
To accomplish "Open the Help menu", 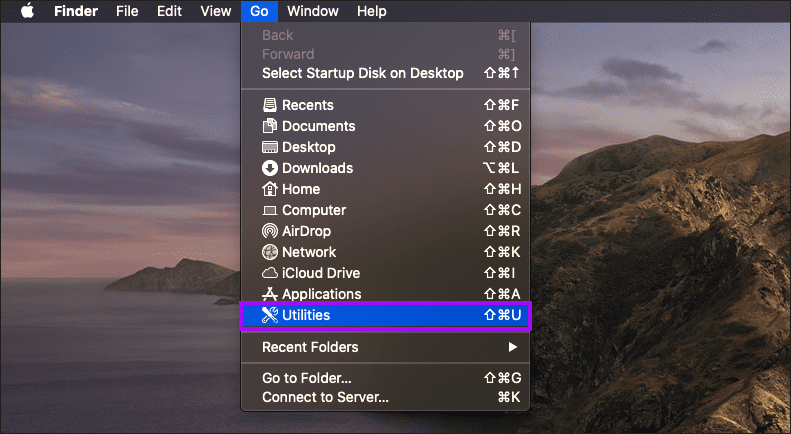I will pyautogui.click(x=372, y=11).
